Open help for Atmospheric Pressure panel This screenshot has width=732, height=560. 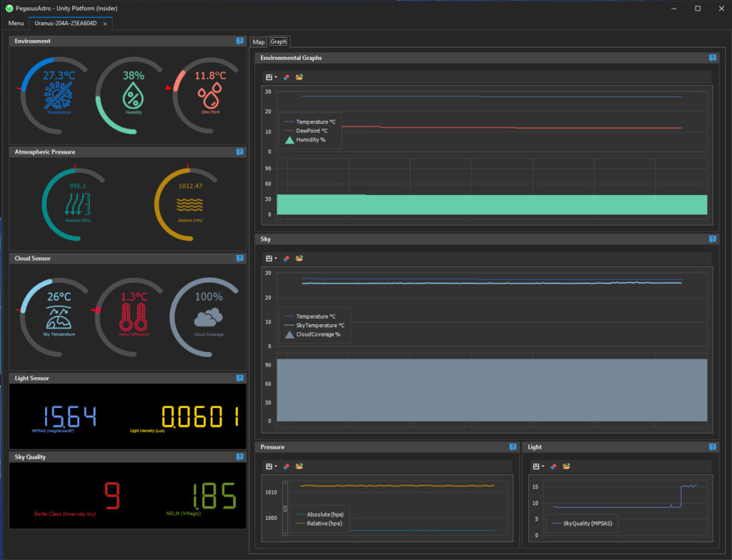(x=240, y=152)
